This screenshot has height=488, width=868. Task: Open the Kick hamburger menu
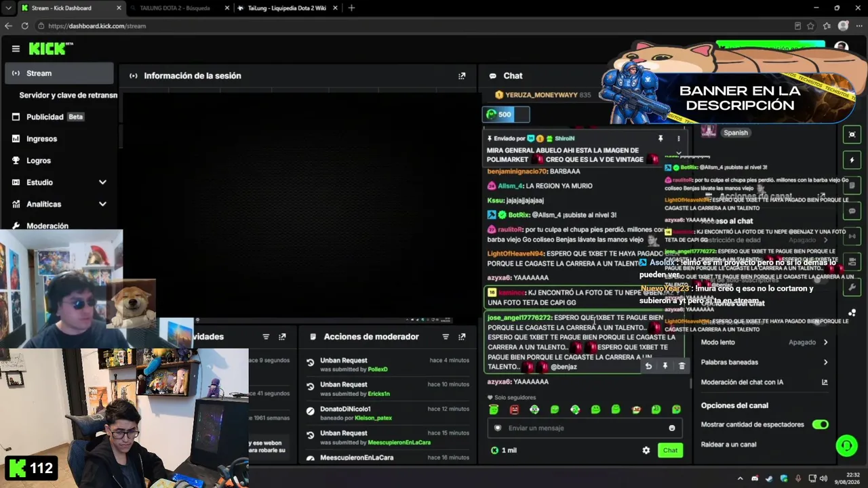coord(16,49)
